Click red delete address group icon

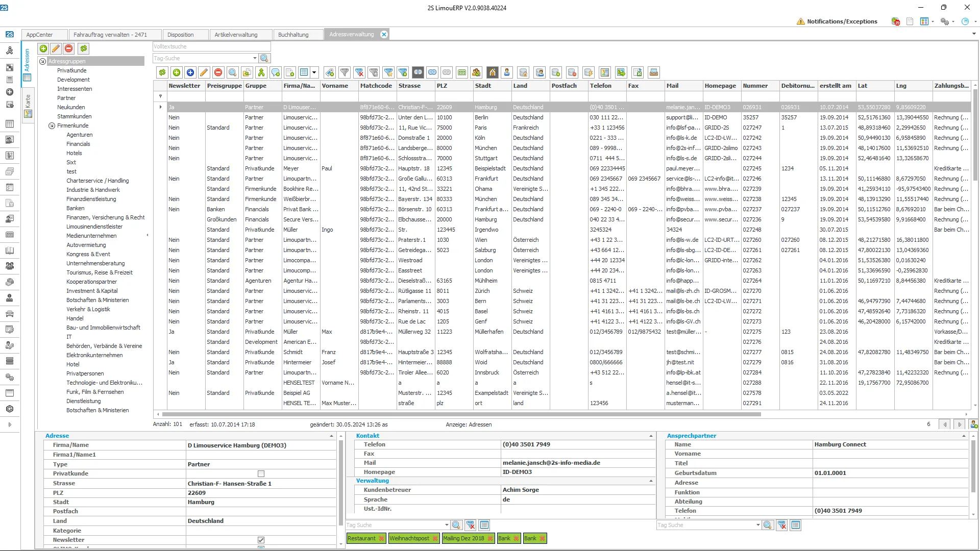point(69,48)
